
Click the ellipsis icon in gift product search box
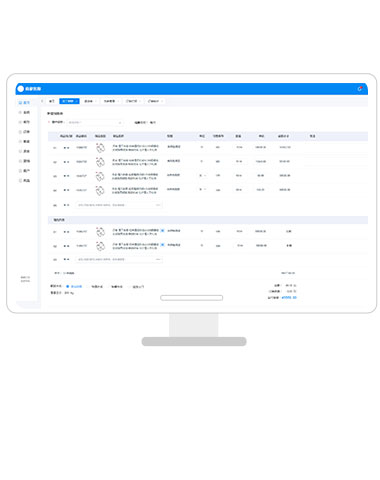click(158, 259)
